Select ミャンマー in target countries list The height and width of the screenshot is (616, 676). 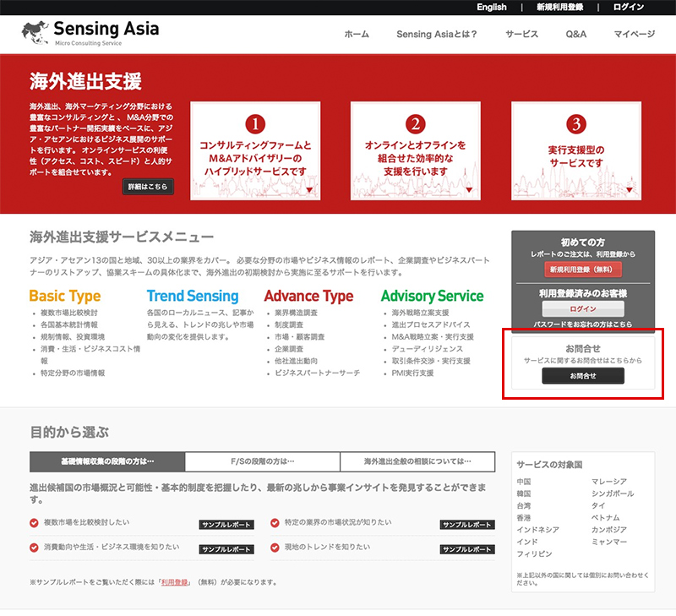point(609,542)
